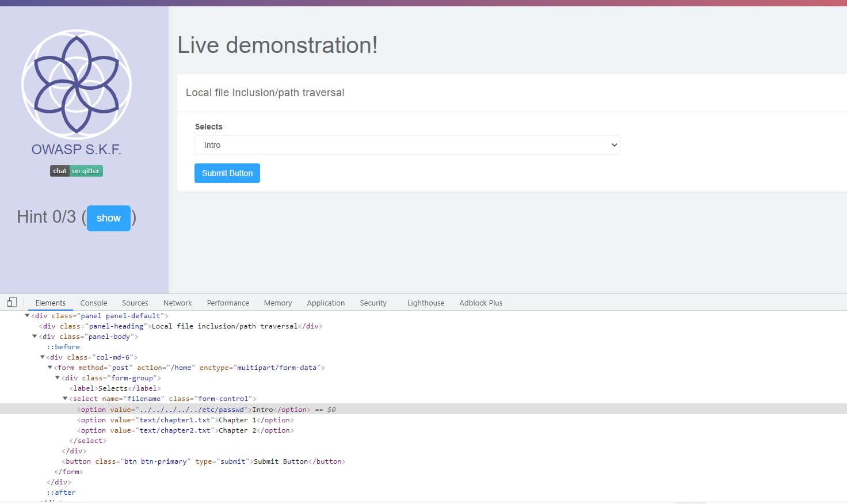Open the chat on gitter badge
847x504 pixels.
[77, 171]
